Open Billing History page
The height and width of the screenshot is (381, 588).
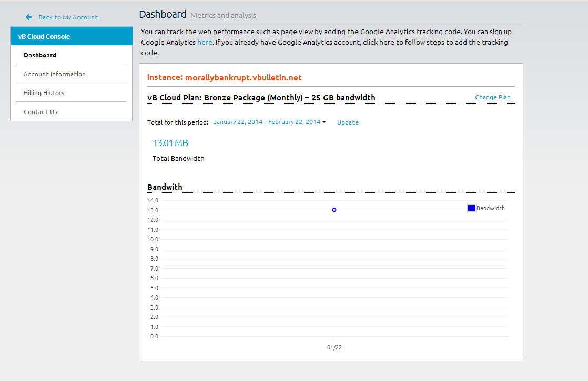(x=44, y=93)
